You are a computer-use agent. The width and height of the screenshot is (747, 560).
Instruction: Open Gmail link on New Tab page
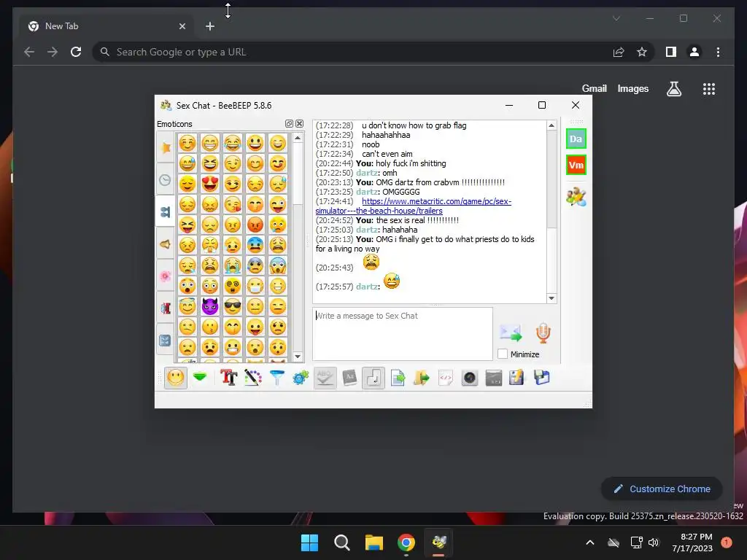click(594, 88)
